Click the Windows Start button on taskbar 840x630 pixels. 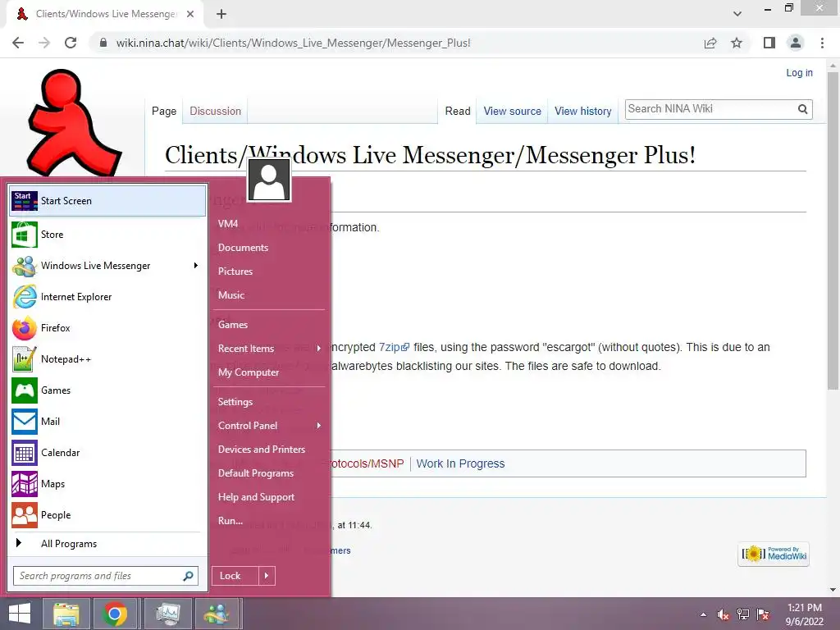coord(20,614)
